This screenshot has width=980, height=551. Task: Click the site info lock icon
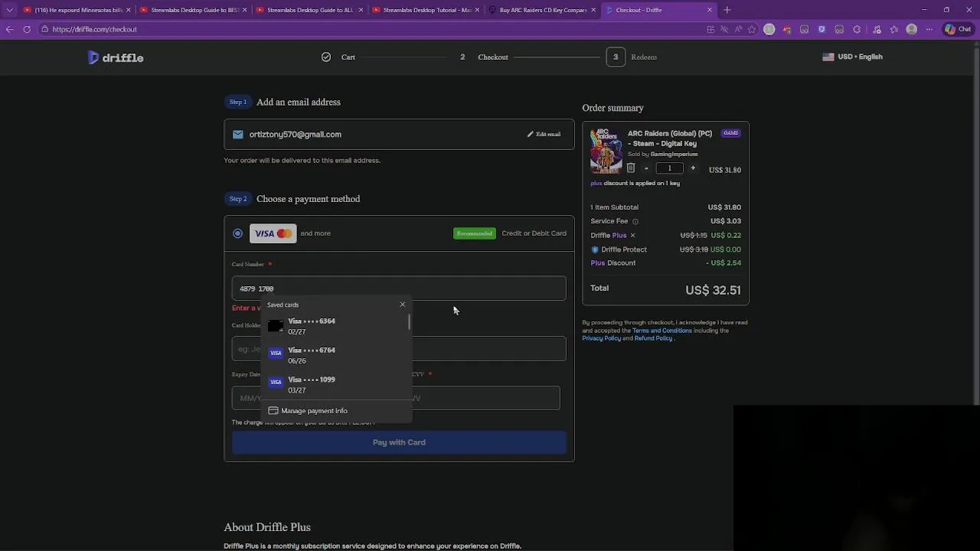45,29
